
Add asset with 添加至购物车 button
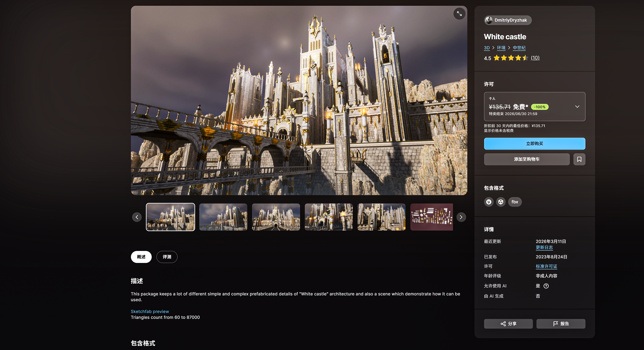(x=526, y=159)
